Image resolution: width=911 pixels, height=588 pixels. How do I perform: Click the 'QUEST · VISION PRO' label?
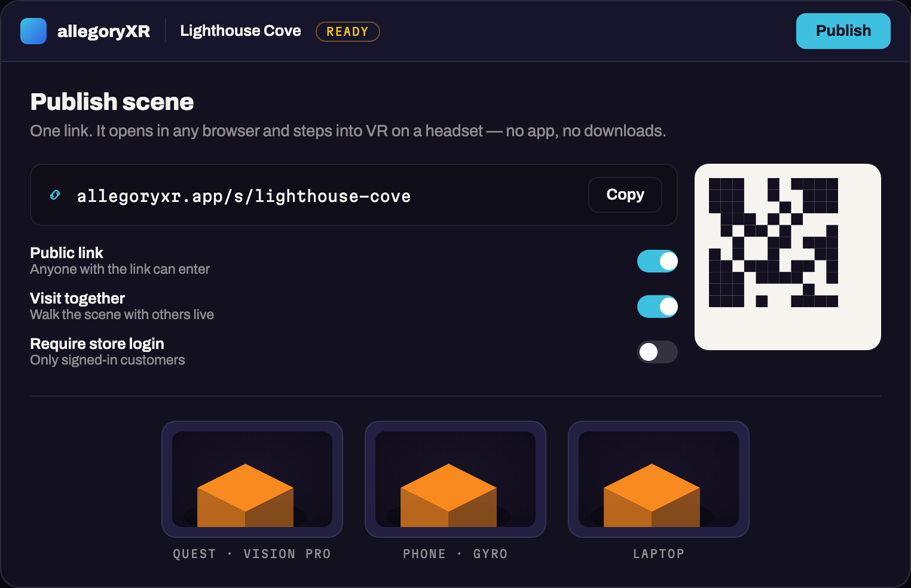pos(252,554)
